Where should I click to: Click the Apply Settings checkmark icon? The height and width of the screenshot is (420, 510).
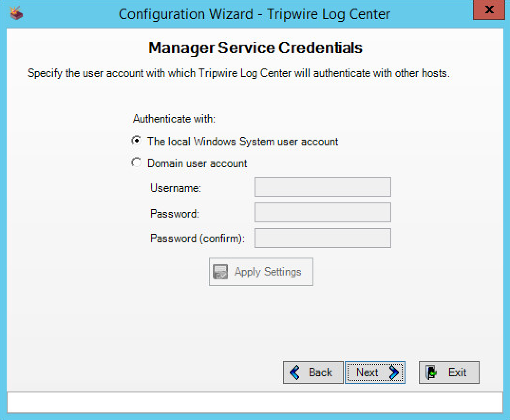(220, 272)
